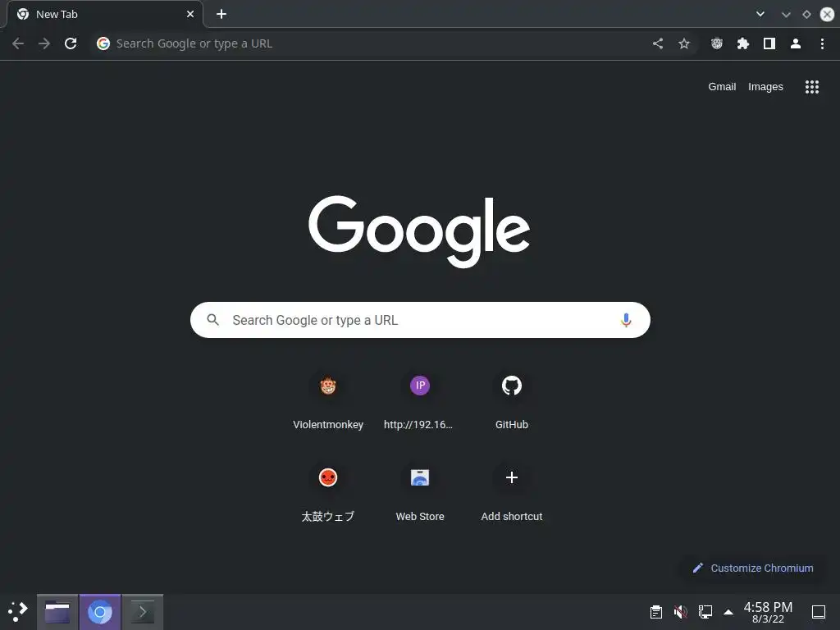Open the 太鼓ウェブ shortcut
840x630 pixels.
pos(328,493)
